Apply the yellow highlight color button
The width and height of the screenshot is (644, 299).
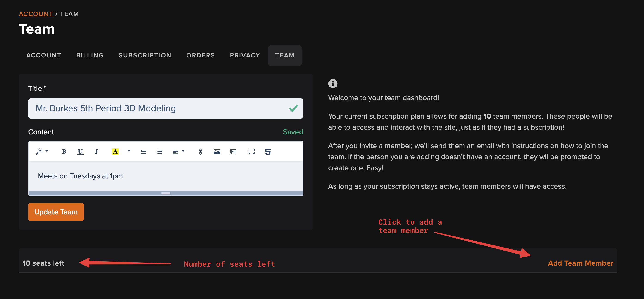point(115,151)
